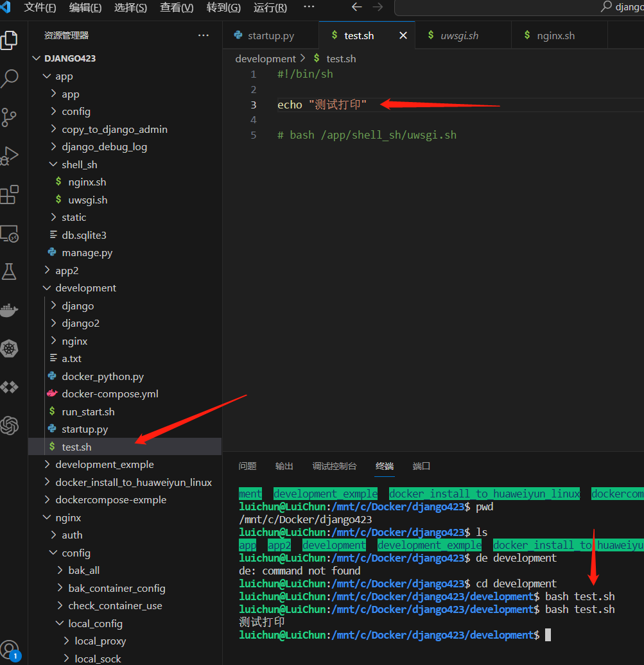644x665 pixels.
Task: Open docker-compose.yml in the file tree
Action: [110, 394]
